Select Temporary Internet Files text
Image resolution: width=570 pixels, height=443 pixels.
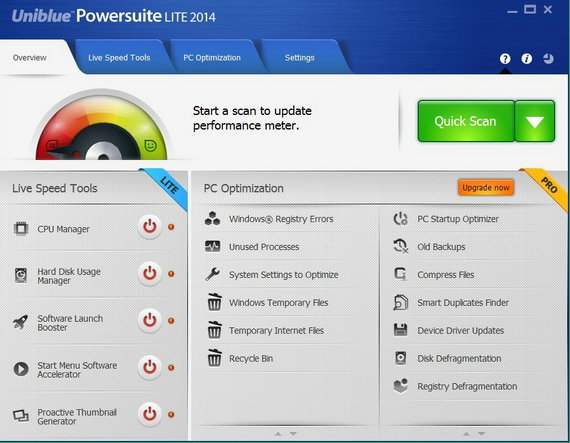[x=276, y=330]
